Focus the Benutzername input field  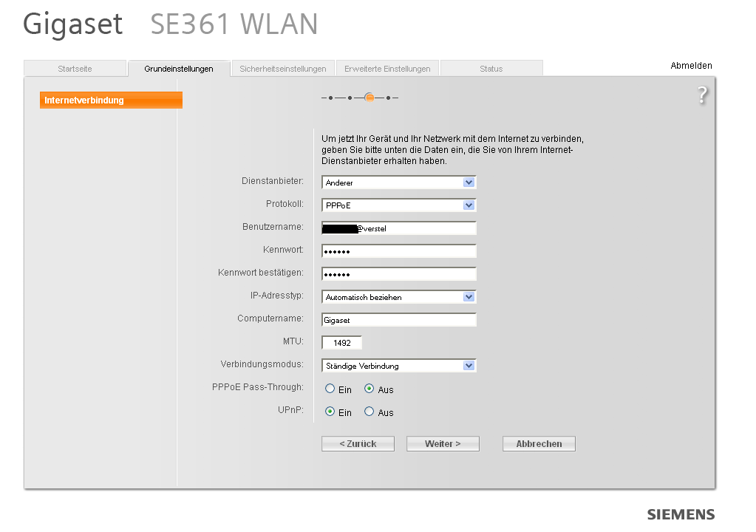click(x=399, y=228)
